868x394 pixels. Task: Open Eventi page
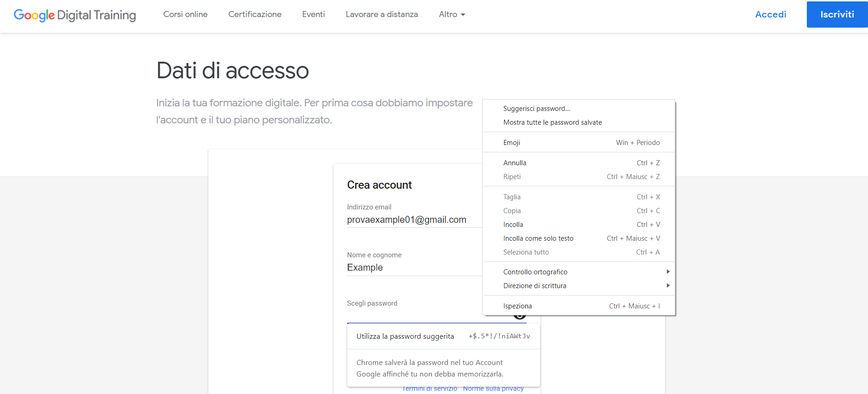[x=314, y=14]
